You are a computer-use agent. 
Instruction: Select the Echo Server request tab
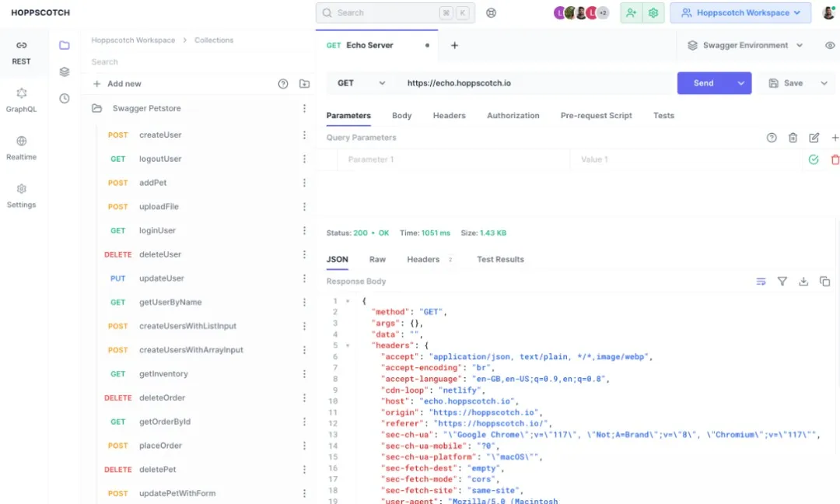coord(376,46)
